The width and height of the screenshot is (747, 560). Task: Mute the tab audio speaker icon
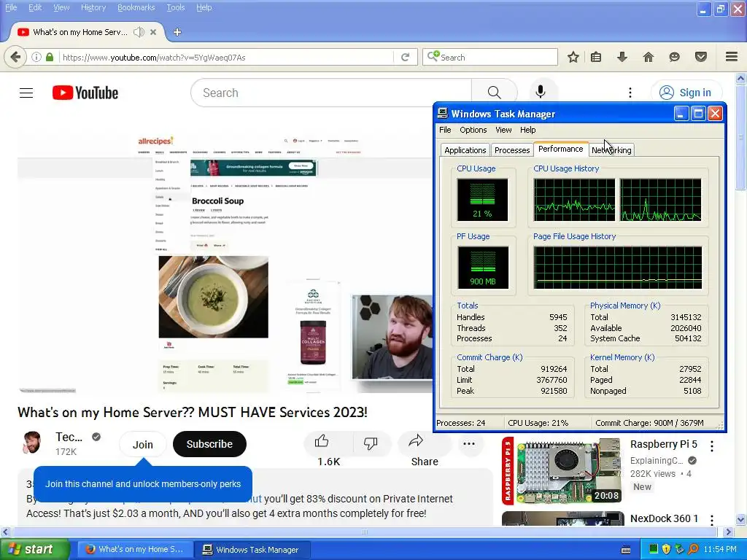[x=139, y=32]
